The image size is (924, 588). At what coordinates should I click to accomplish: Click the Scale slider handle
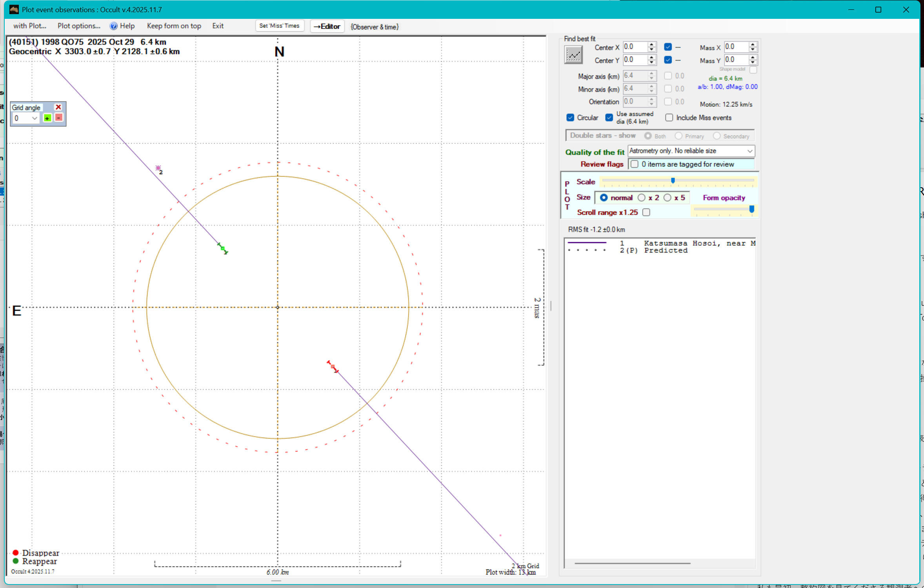pos(673,181)
